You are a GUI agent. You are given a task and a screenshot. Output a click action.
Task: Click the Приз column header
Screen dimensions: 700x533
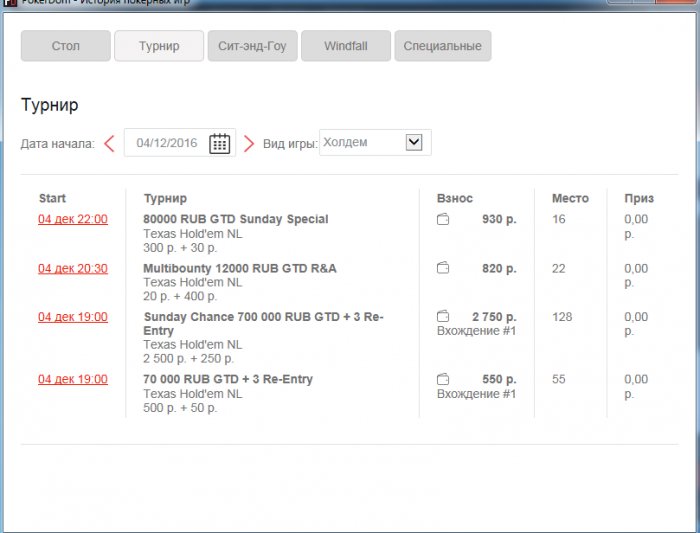tap(639, 198)
